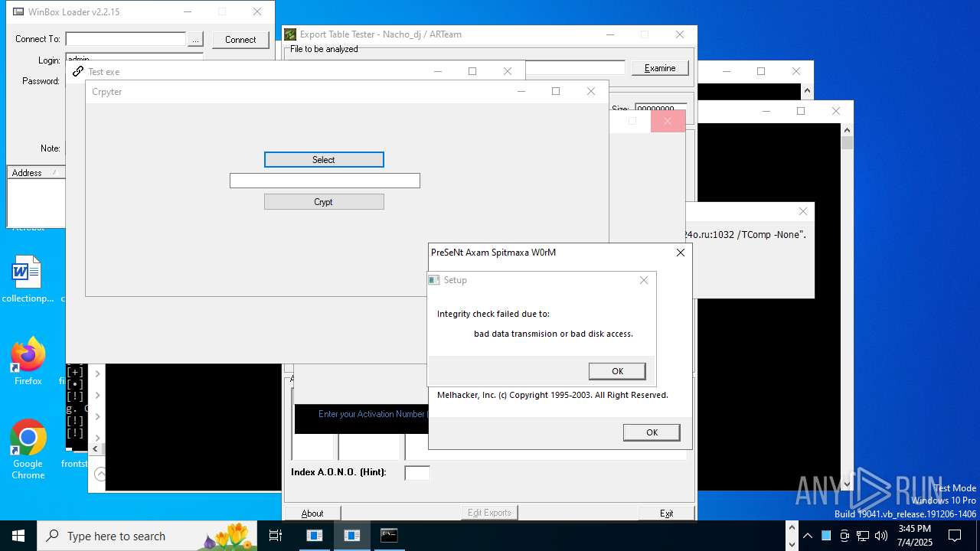Open the collectionp Word document icon

[x=28, y=280]
